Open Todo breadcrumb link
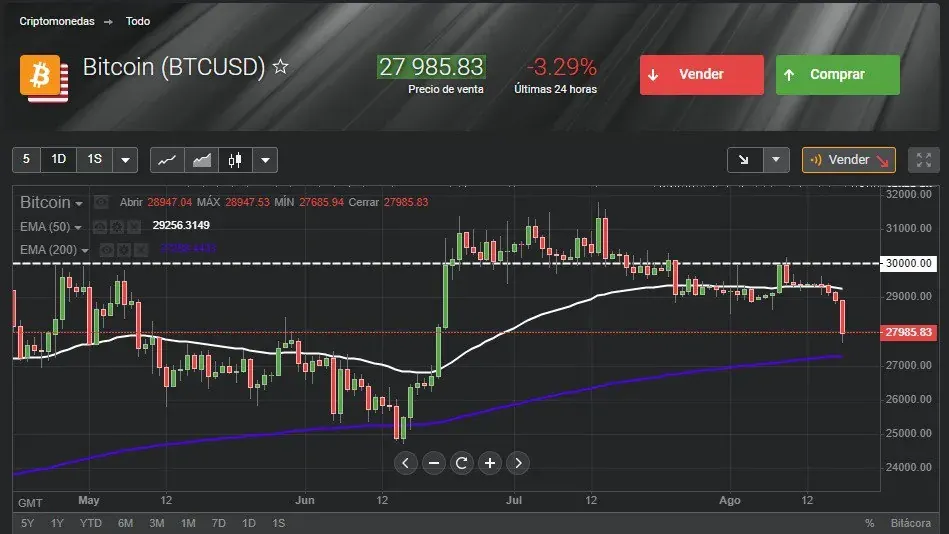Image resolution: width=949 pixels, height=534 pixels. (138, 21)
